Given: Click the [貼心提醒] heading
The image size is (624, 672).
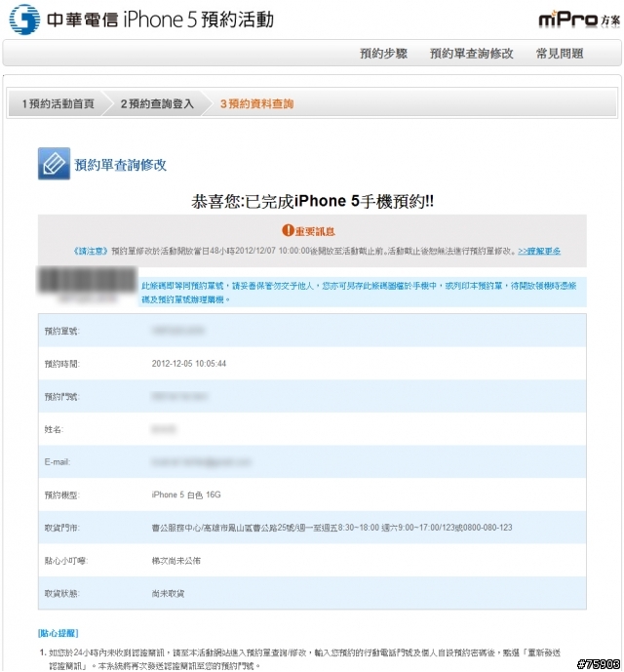Looking at the screenshot, I should point(58,633).
